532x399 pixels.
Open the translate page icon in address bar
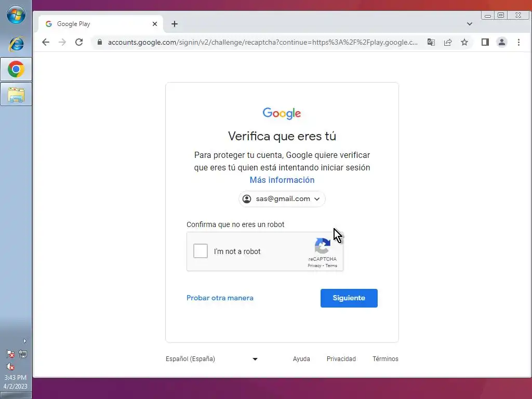431,42
